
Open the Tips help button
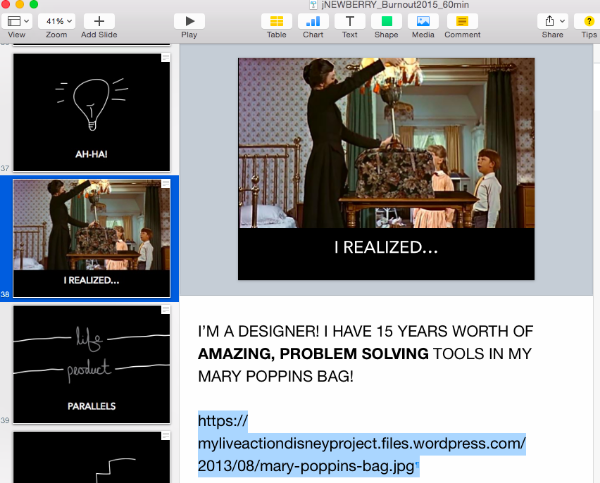pyautogui.click(x=588, y=21)
